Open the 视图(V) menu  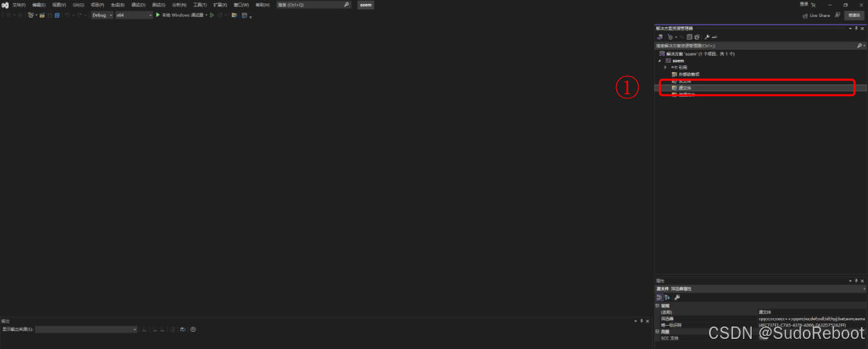[x=59, y=5]
